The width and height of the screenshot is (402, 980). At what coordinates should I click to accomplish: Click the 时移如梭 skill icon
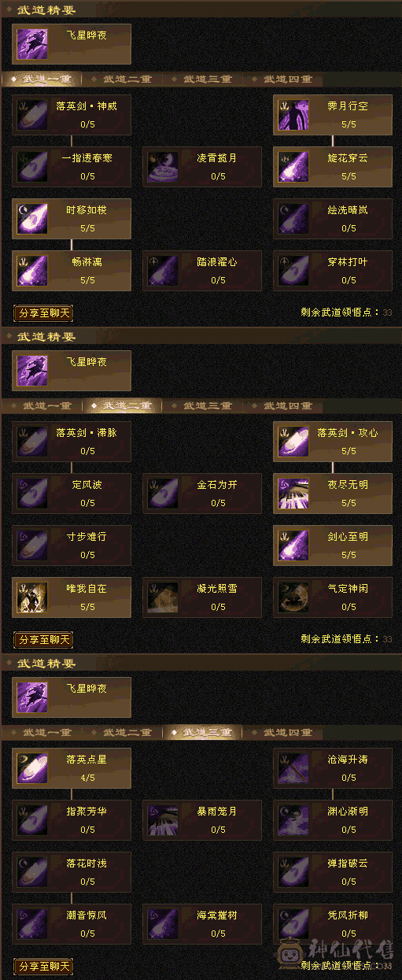pyautogui.click(x=32, y=218)
